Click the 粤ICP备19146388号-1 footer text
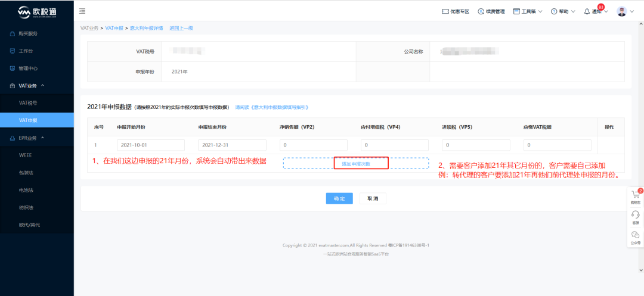The height and width of the screenshot is (296, 644). tap(408, 245)
